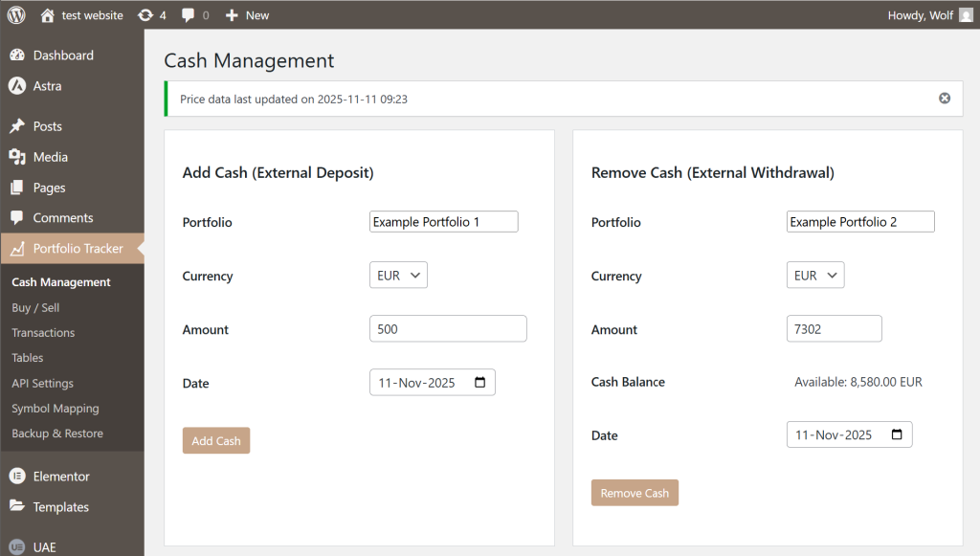Click the WordPress logo icon

pos(16,14)
